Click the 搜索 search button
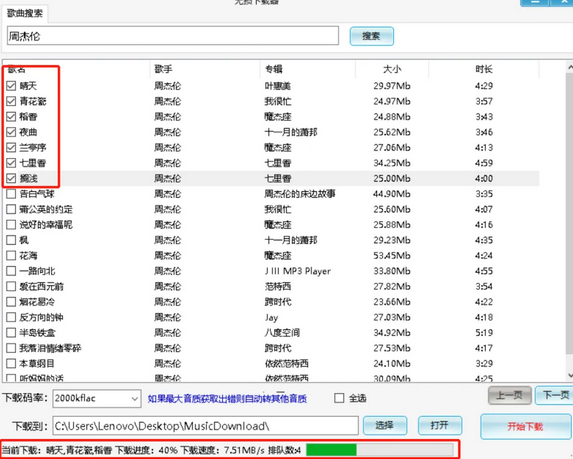Image resolution: width=573 pixels, height=459 pixels. pyautogui.click(x=372, y=36)
